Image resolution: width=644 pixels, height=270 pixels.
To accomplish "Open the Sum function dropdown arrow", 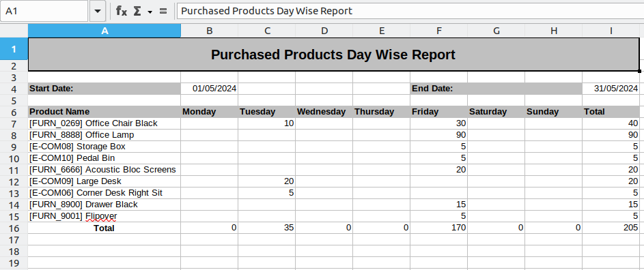I will pyautogui.click(x=150, y=12).
